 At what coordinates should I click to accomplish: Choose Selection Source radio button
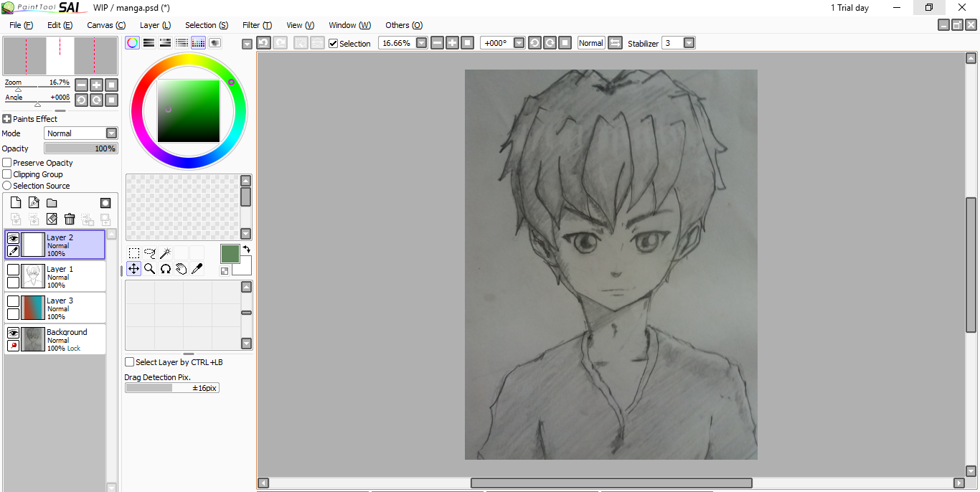point(7,186)
